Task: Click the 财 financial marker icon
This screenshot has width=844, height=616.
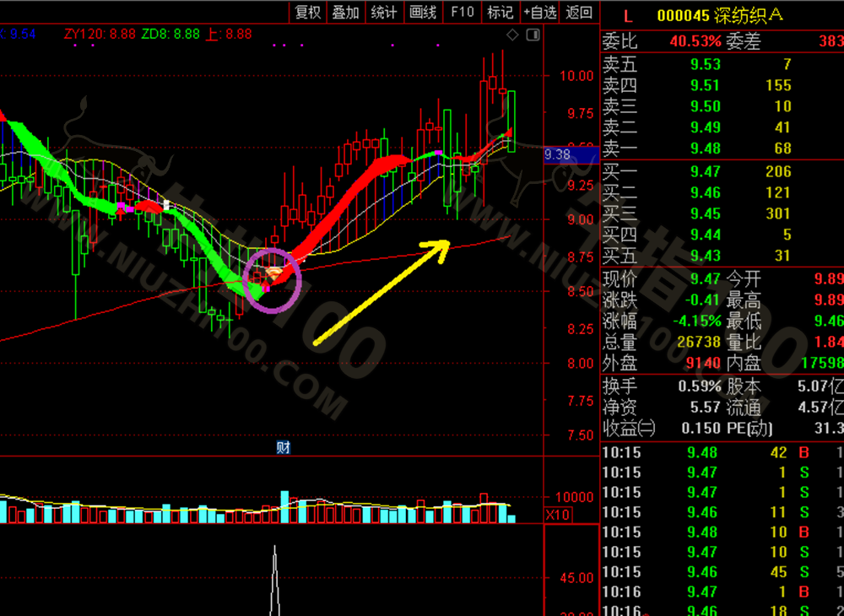Action: tap(284, 447)
